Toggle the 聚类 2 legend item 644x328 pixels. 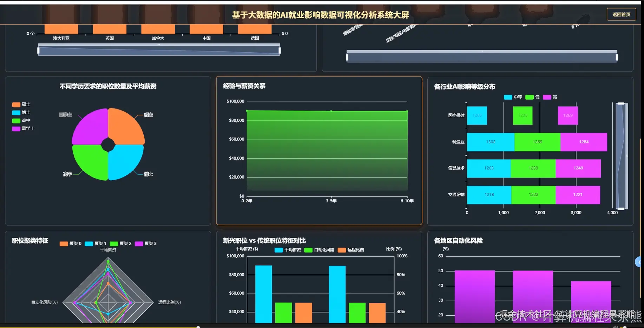click(120, 243)
